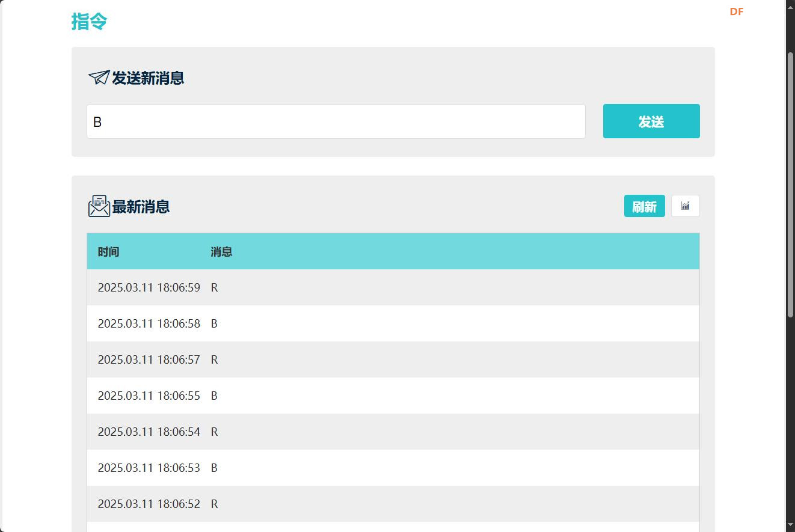Click the page vertical scrollbar thumb

[791, 185]
